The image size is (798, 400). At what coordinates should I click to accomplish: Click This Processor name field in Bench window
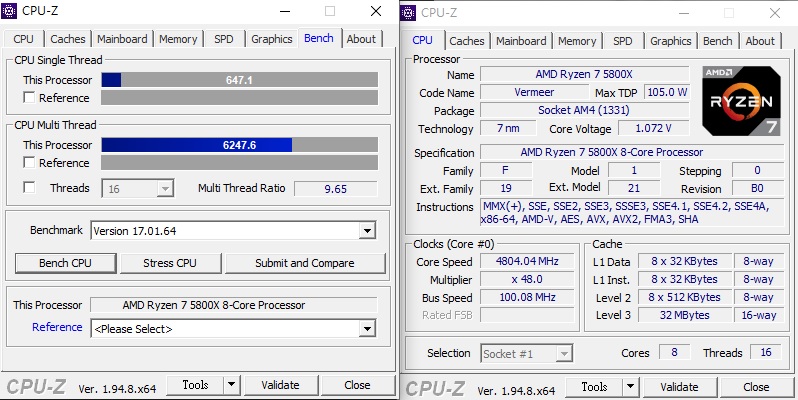click(234, 305)
